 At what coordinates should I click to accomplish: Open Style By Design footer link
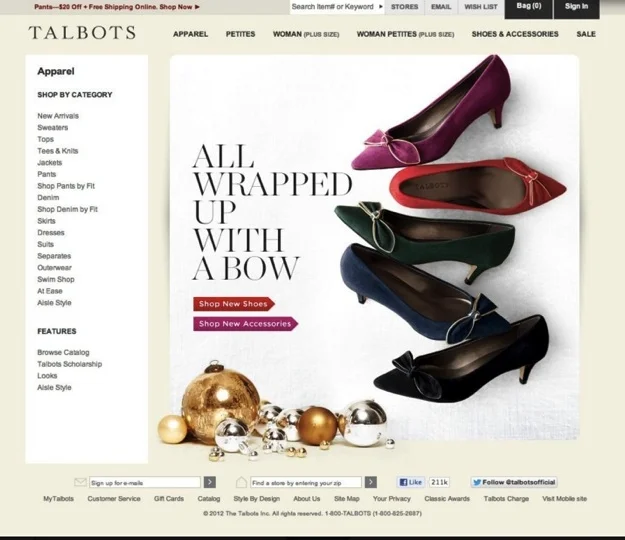[257, 499]
